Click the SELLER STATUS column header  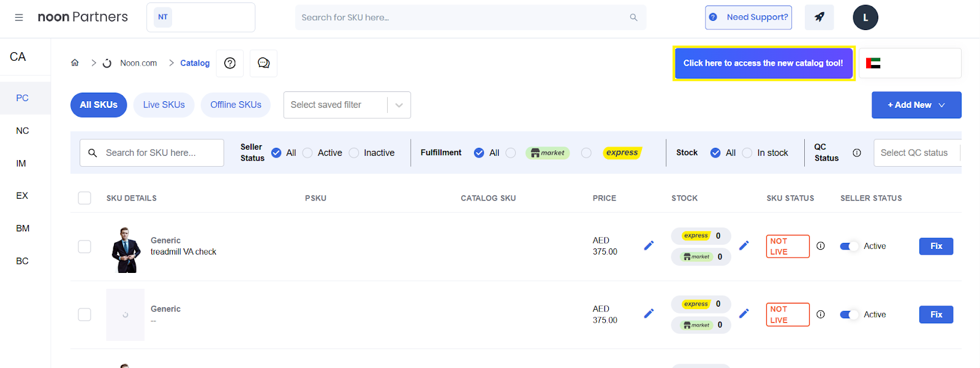coord(871,198)
